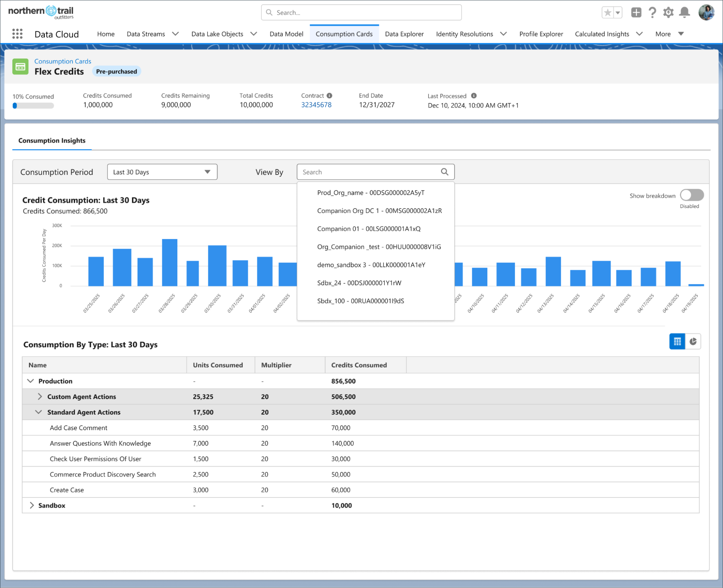Viewport: 723px width, 588px height.
Task: Select Sbdx_100 - 00RUA000001I9dS option
Action: [x=375, y=301]
